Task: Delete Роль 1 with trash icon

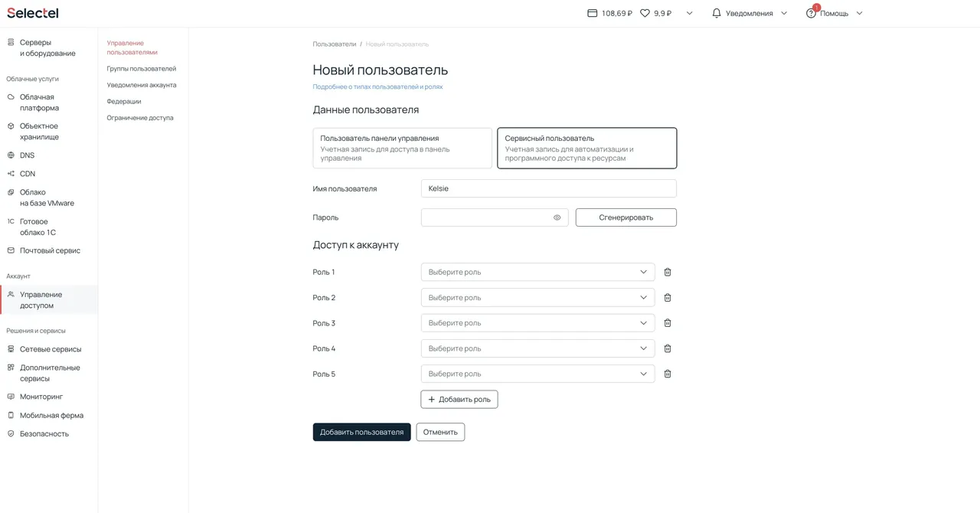Action: pyautogui.click(x=668, y=272)
